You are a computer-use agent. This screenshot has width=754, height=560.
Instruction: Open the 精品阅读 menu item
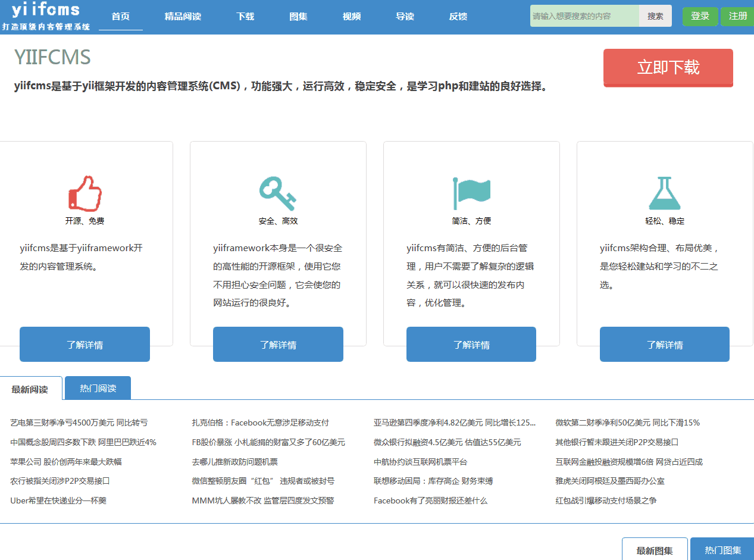[183, 17]
